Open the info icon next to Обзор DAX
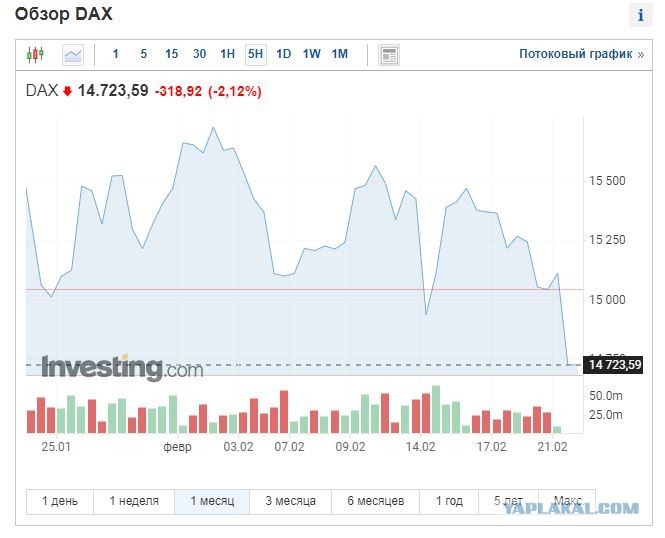The image size is (665, 538). click(x=640, y=15)
